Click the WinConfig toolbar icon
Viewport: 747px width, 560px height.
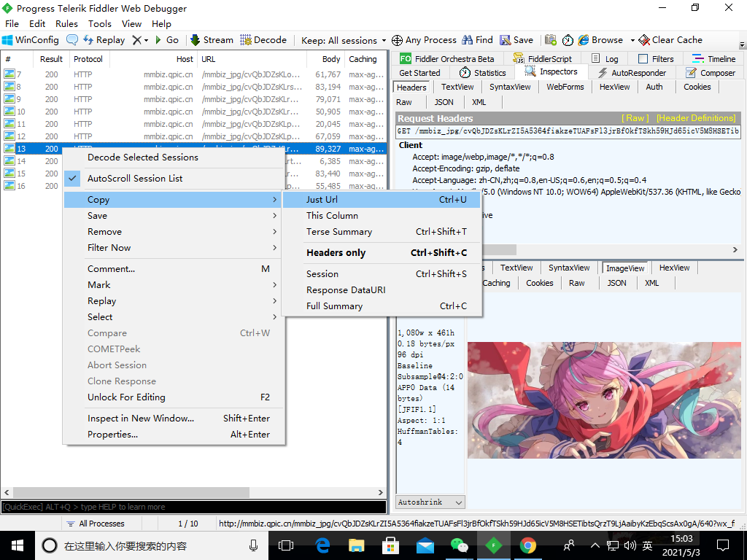31,40
